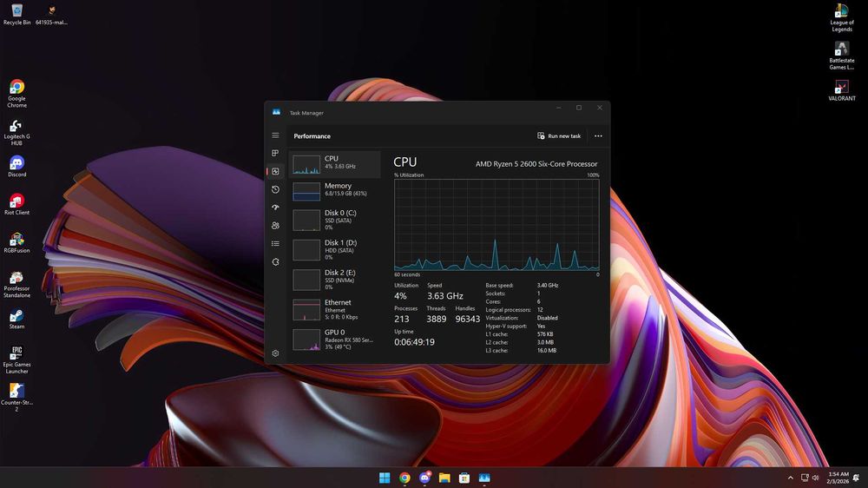Image resolution: width=868 pixels, height=488 pixels.
Task: Click Run new task button
Action: 559,135
